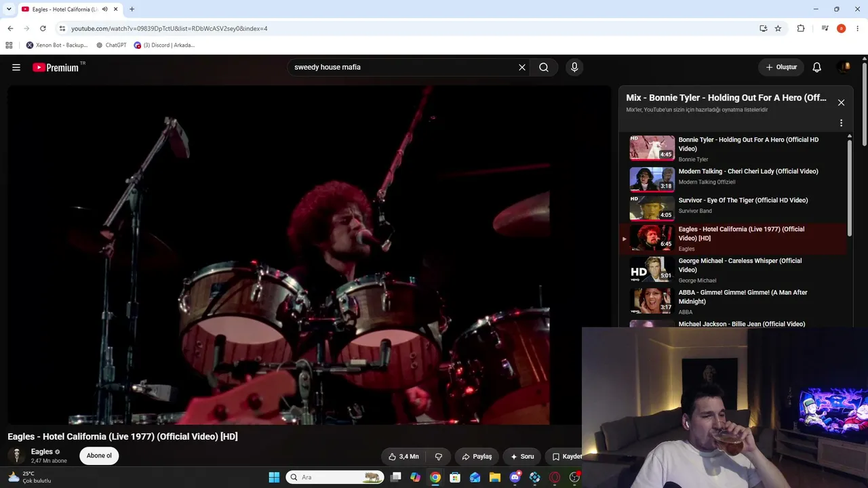Reload the page in Chrome
The width and height of the screenshot is (868, 488).
[43, 28]
